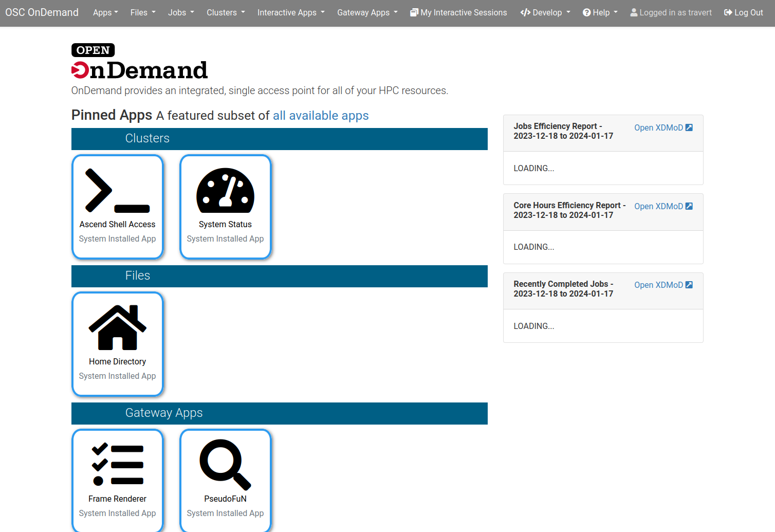Viewport: 775px width, 532px height.
Task: Expand the Apps dropdown menu
Action: 105,12
